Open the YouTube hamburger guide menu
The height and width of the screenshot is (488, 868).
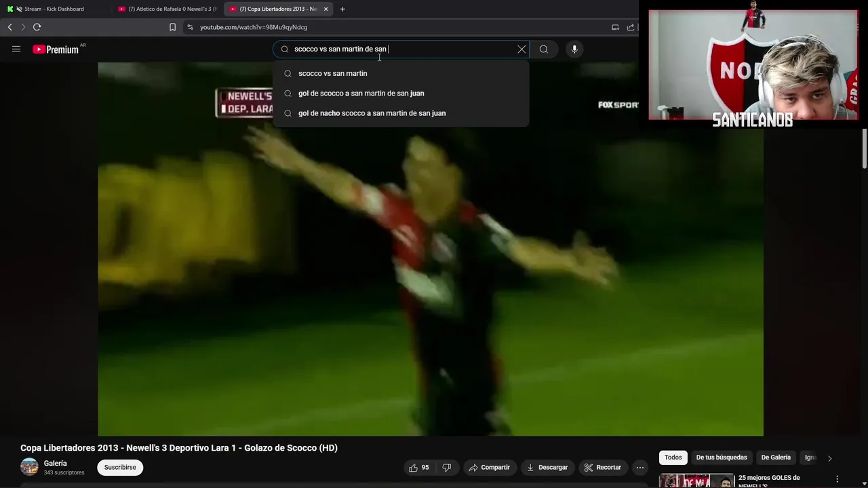point(16,49)
